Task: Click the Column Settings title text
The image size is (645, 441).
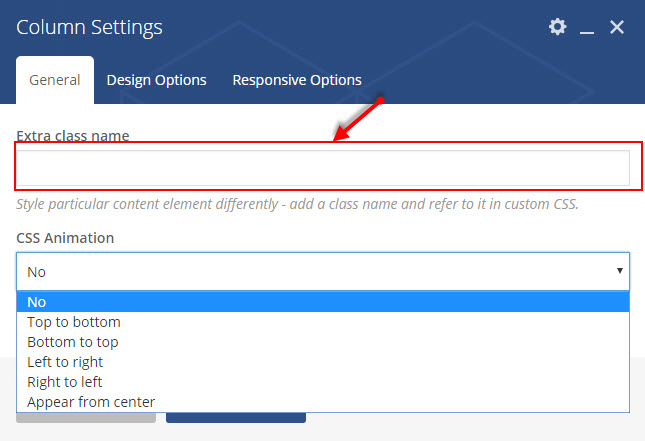Action: coord(89,28)
